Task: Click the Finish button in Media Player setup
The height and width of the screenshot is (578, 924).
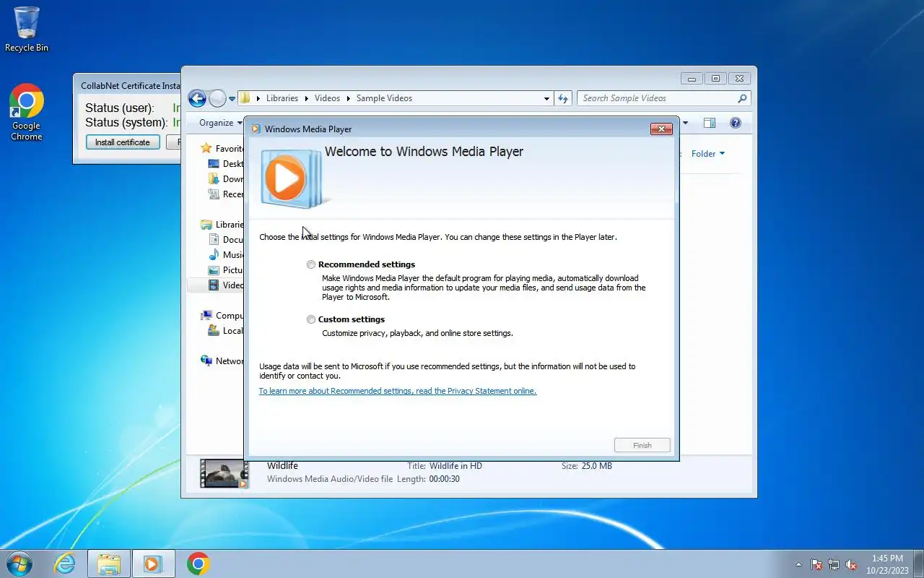Action: 642,446
